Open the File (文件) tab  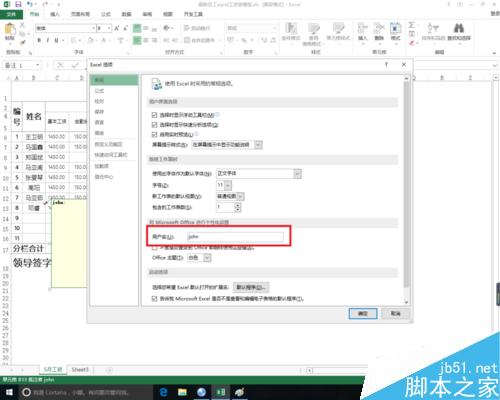click(12, 14)
